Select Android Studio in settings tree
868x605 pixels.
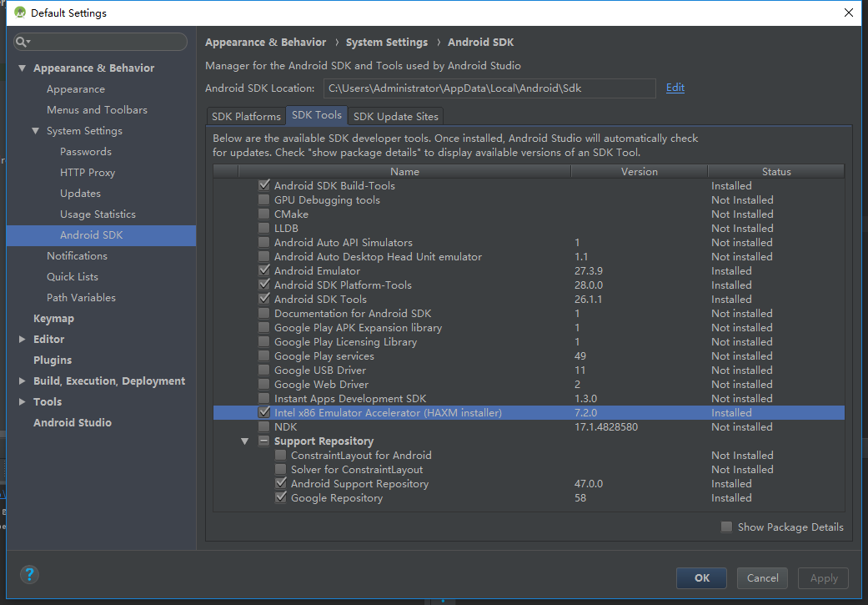click(73, 423)
